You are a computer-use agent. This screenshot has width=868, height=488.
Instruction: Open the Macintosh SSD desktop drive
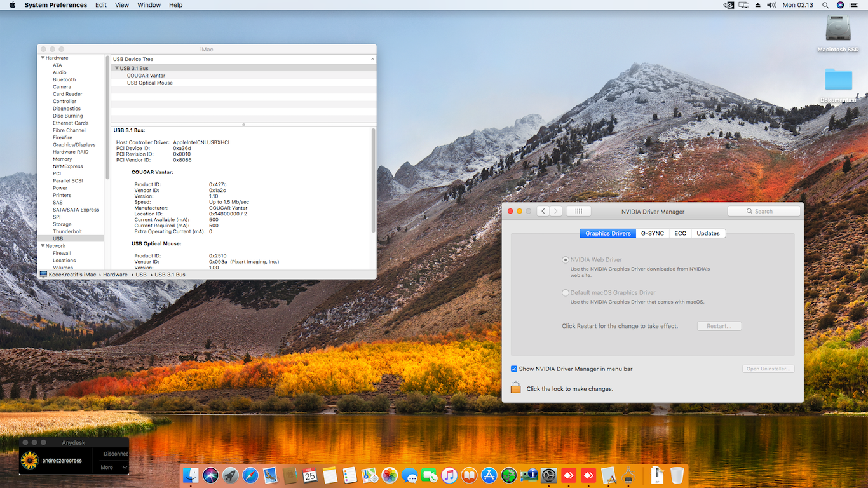click(x=838, y=34)
